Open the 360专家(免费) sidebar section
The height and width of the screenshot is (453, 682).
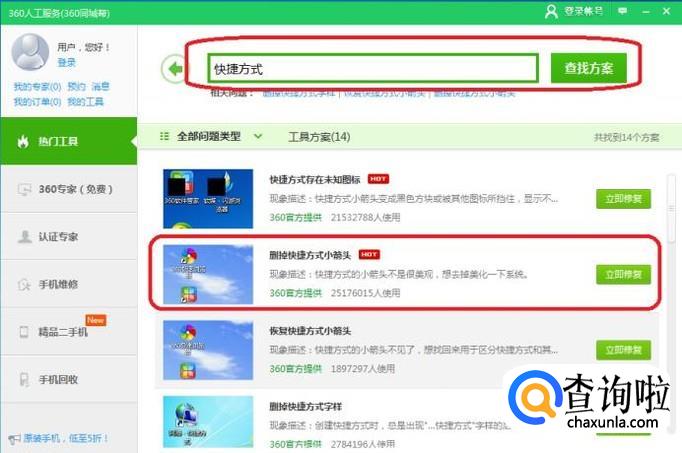coord(69,189)
